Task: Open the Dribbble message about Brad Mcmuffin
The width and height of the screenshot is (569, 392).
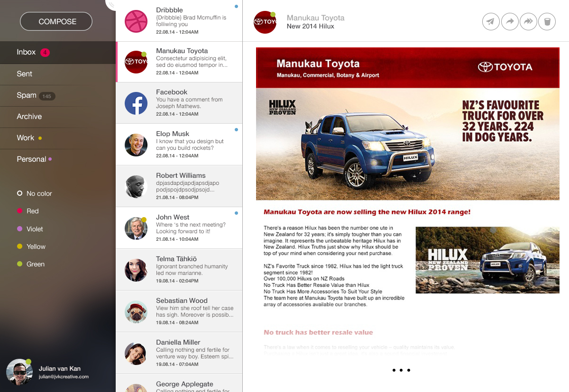Action: pyautogui.click(x=179, y=20)
